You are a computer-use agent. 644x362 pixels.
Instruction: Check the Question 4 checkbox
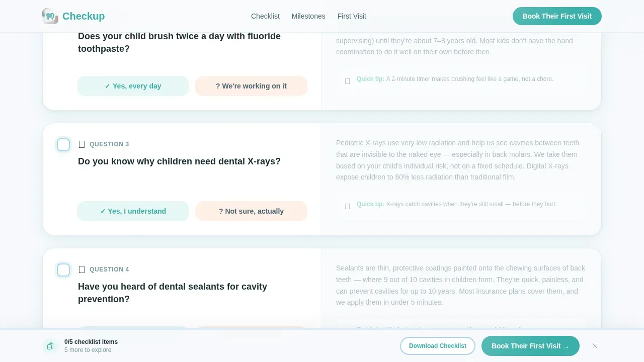point(63,270)
